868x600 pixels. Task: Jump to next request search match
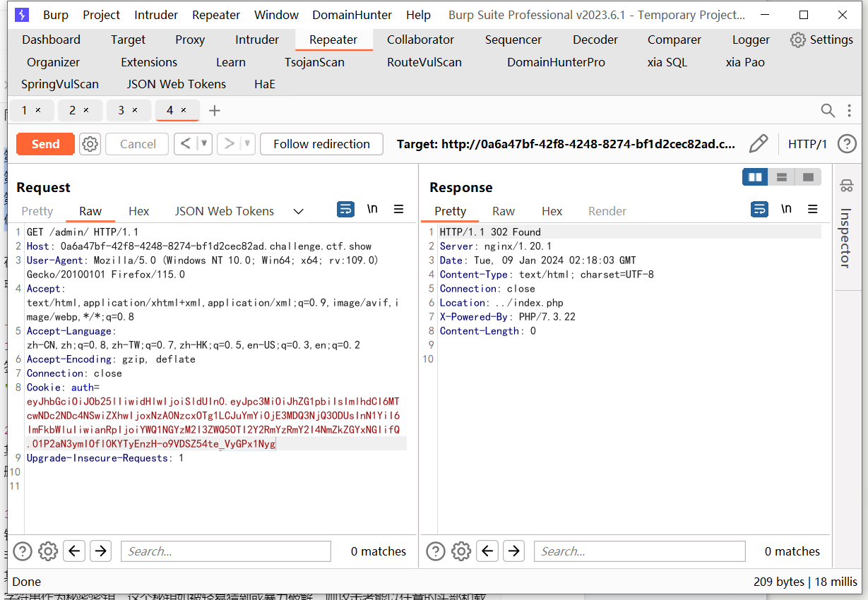pyautogui.click(x=100, y=551)
